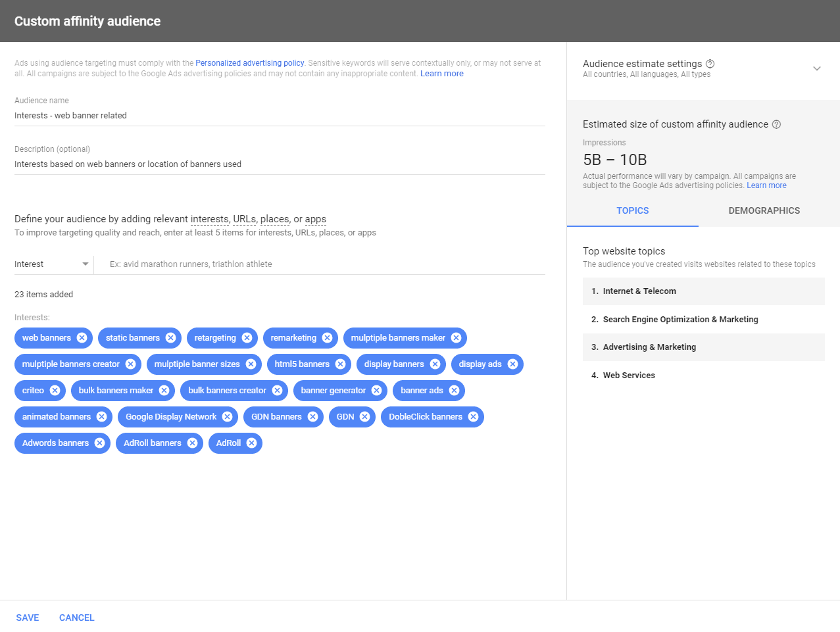Click the Audience name field
Viewport: 840px width, 632px height.
coord(280,116)
